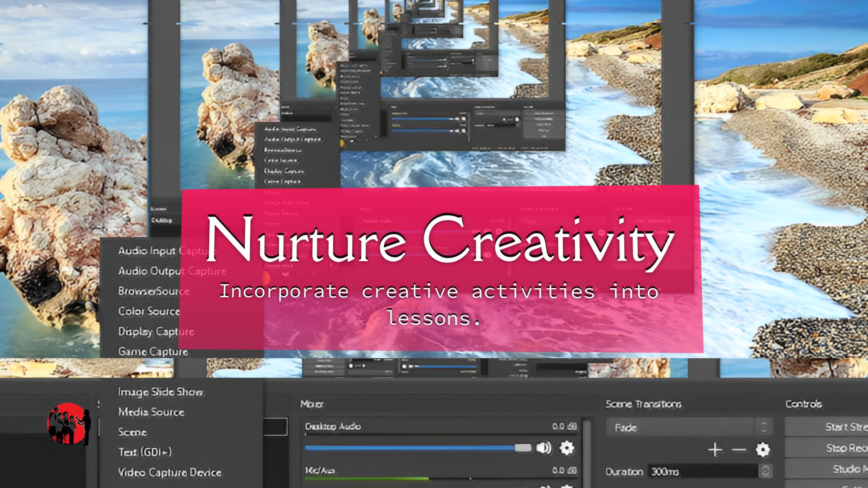
Task: Add a scene transition with the plus icon
Action: pyautogui.click(x=715, y=450)
